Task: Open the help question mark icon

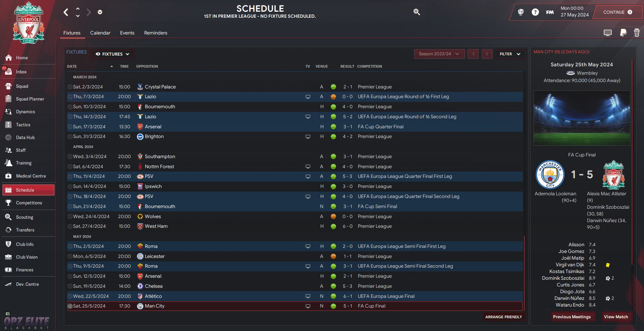Action: pyautogui.click(x=535, y=12)
